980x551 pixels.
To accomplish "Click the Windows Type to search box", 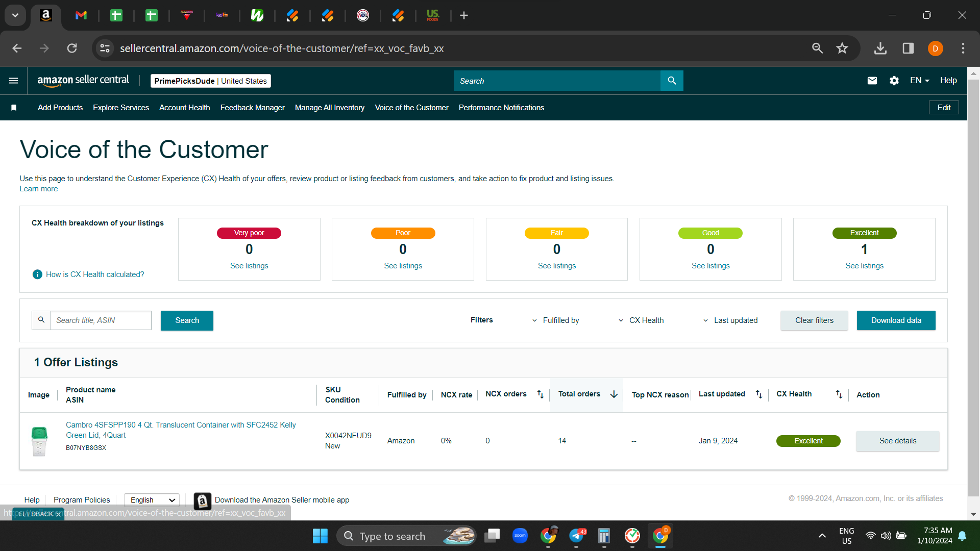I will 406,536.
